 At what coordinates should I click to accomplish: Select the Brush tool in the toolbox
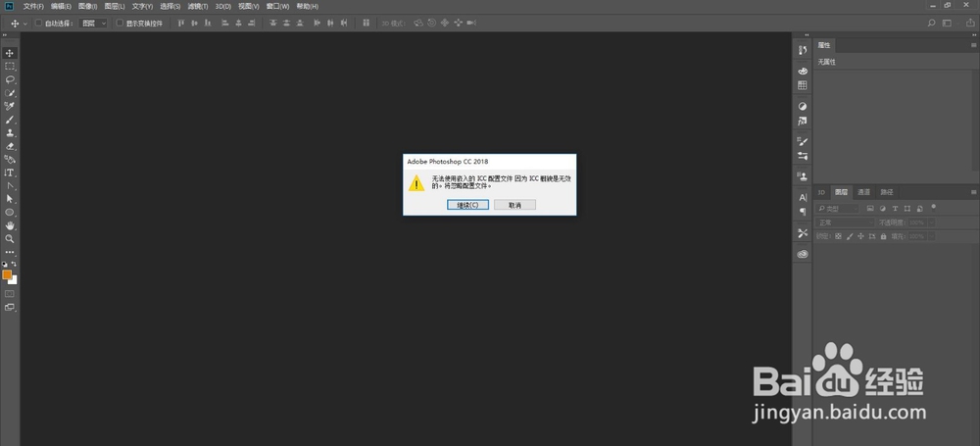pos(10,120)
